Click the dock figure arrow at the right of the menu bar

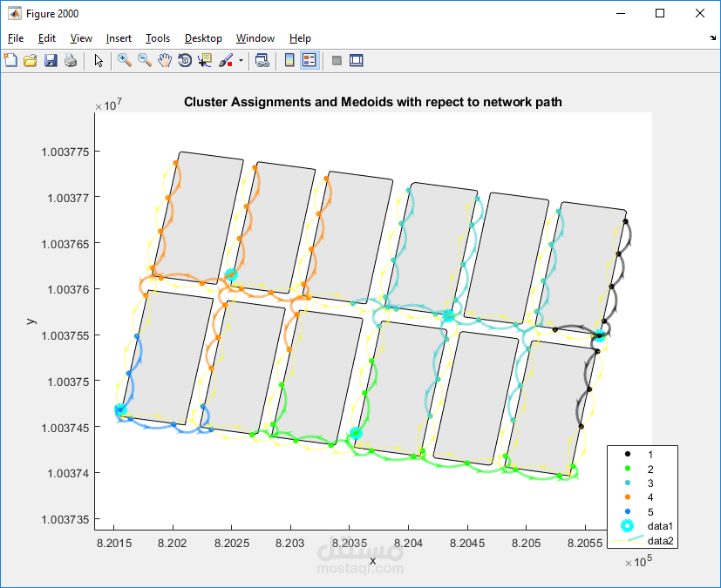[x=713, y=38]
